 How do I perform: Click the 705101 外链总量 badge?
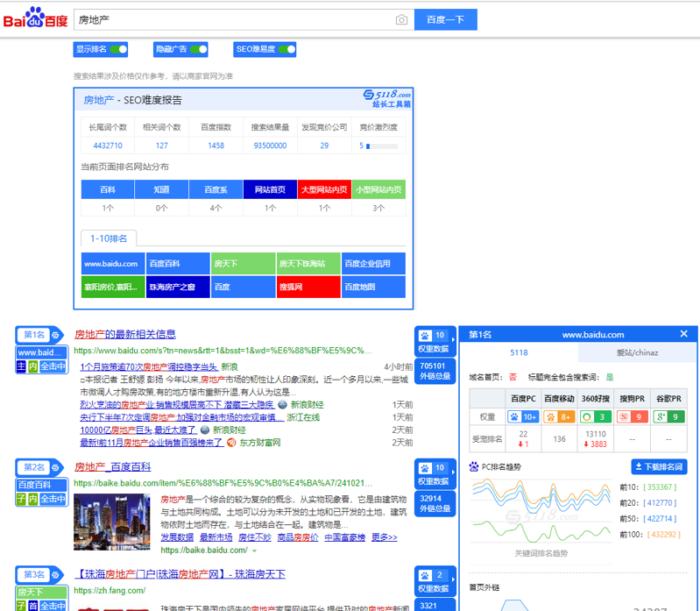coord(435,371)
